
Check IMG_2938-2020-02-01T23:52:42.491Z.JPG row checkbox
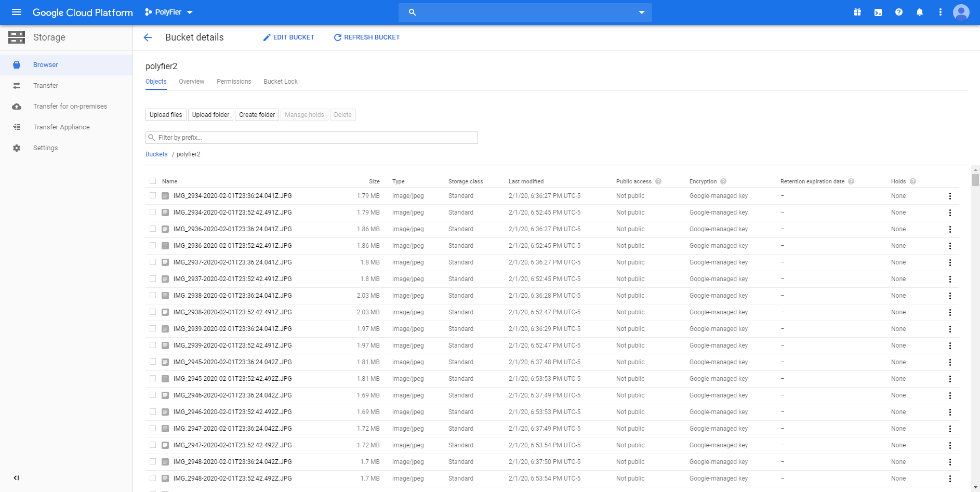tap(153, 312)
